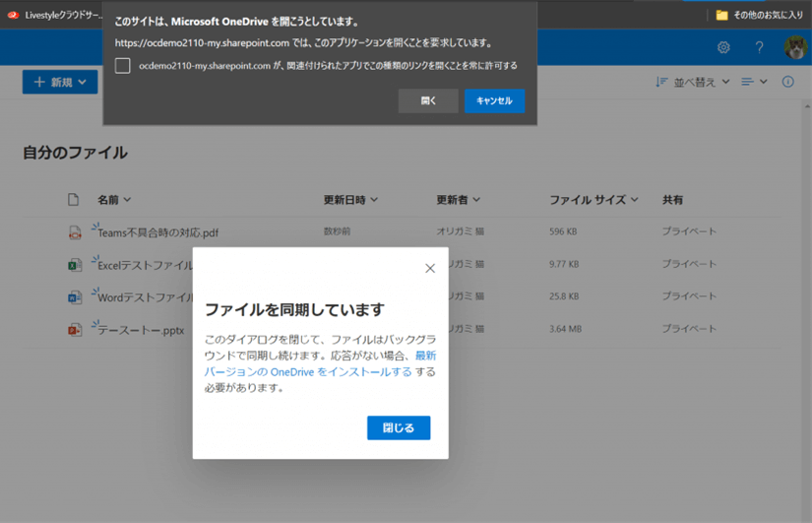Click オリガミ 猫 in the Teams PDF row
The width and height of the screenshot is (812, 523).
pos(460,231)
